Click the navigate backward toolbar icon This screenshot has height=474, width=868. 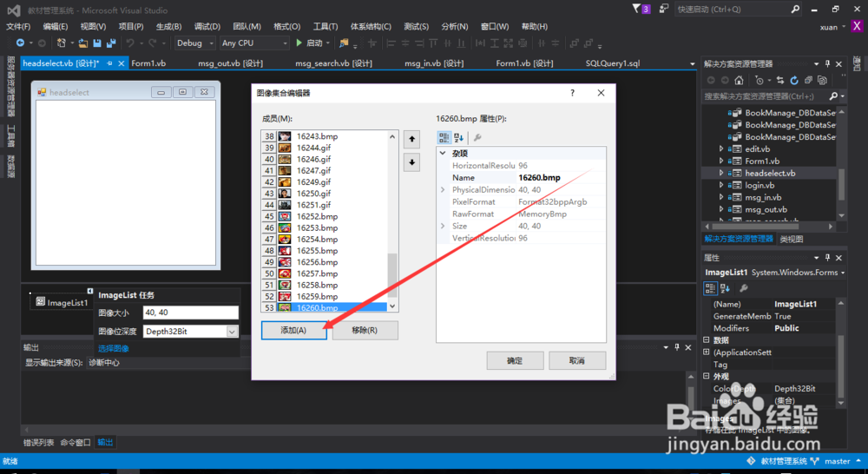click(21, 43)
